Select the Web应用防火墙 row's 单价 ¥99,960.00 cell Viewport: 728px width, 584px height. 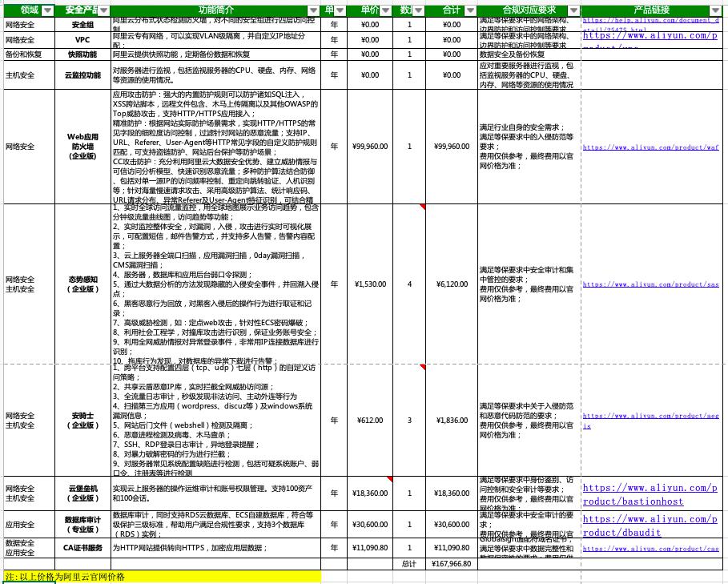pos(370,147)
